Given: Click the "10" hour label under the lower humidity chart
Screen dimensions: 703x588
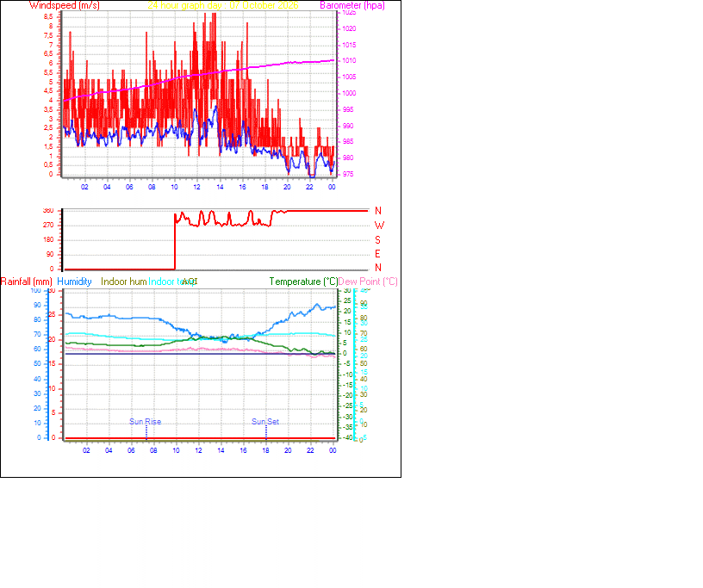Looking at the screenshot, I should [x=177, y=450].
